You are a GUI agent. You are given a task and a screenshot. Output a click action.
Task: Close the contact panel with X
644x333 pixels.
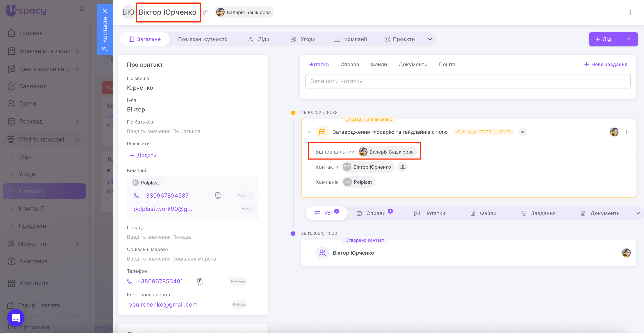pyautogui.click(x=105, y=11)
